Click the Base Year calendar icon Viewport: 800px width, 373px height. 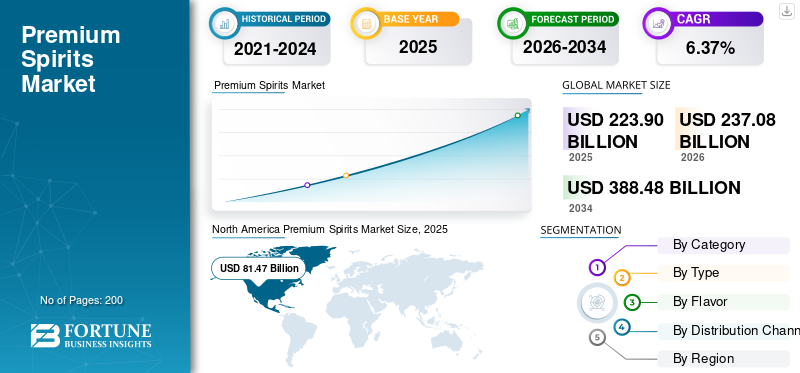tap(366, 22)
